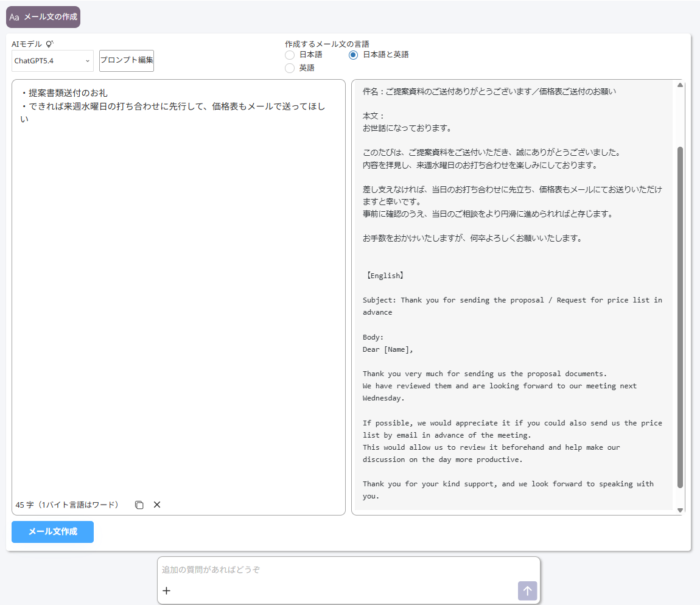Click the output panel scrollbar thumb
700x605 pixels.
pos(680,317)
